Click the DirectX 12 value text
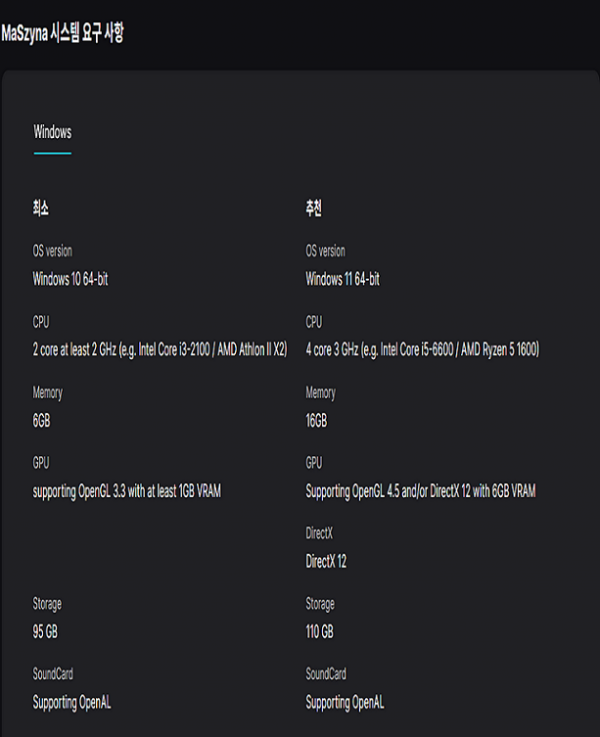This screenshot has height=737, width=600. click(326, 561)
